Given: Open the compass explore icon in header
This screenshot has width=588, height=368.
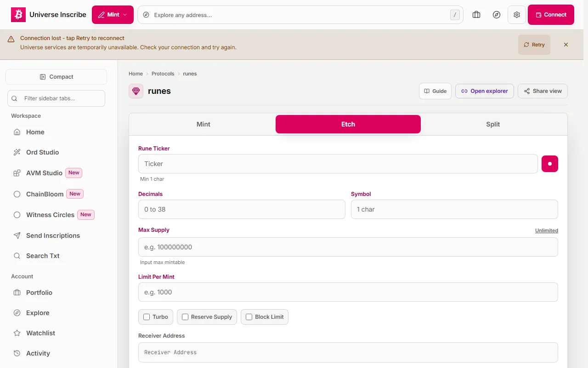Looking at the screenshot, I should pyautogui.click(x=497, y=15).
